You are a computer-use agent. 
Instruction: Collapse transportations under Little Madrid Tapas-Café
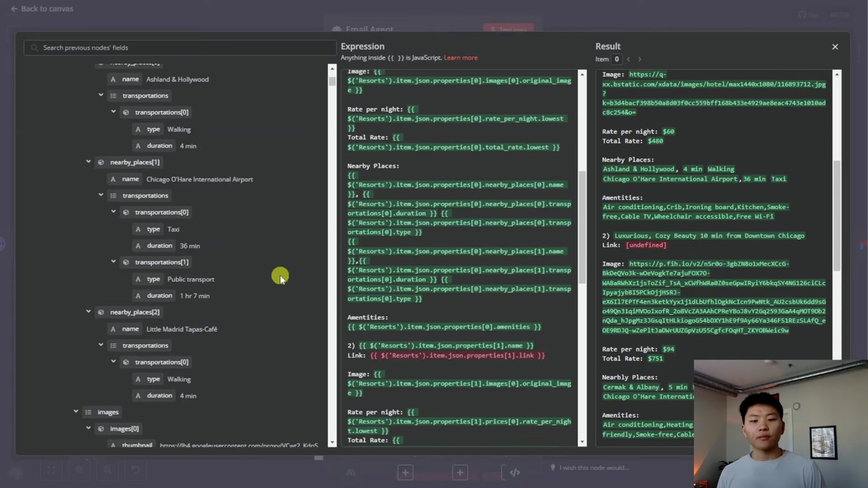pos(101,345)
